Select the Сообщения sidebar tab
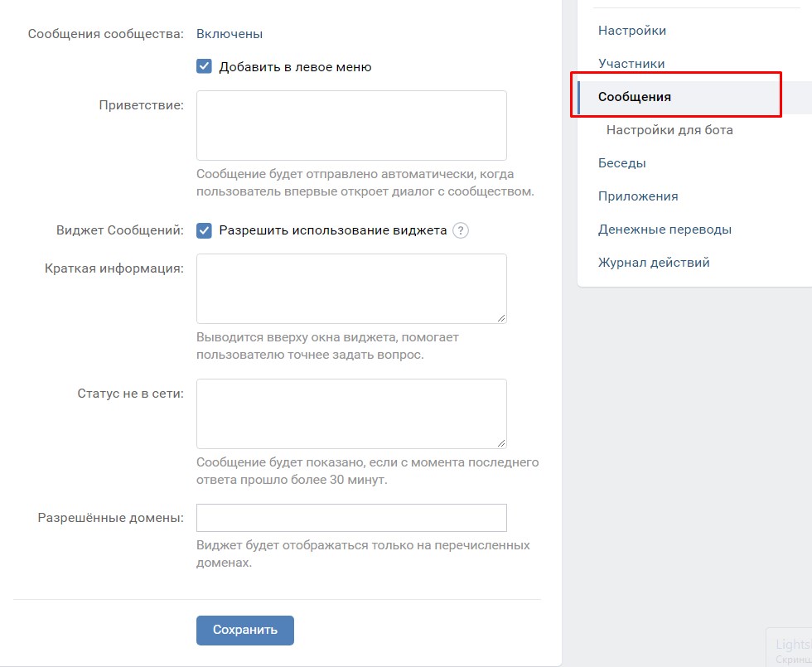This screenshot has width=812, height=667. 635,97
